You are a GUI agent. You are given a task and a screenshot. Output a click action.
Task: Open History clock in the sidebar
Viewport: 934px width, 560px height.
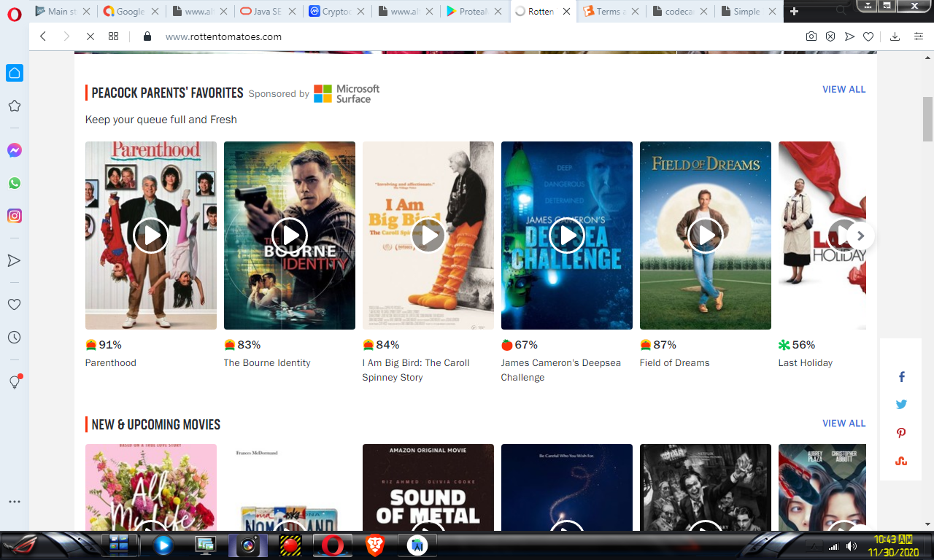15,338
